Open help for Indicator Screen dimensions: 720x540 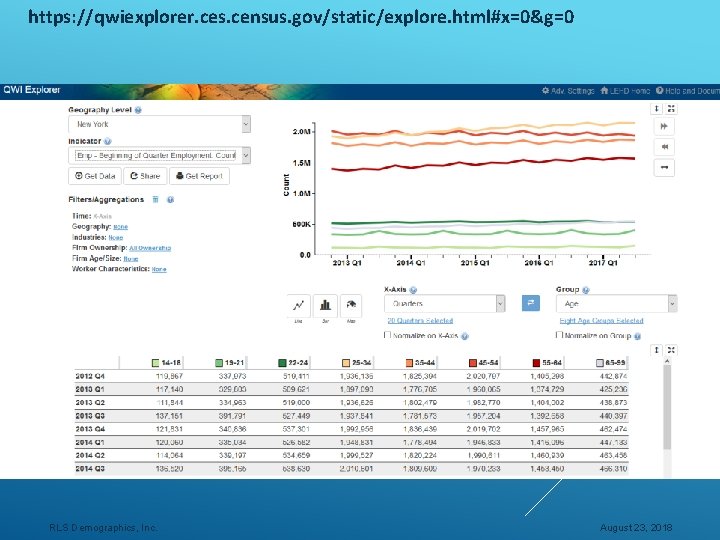[x=107, y=141]
